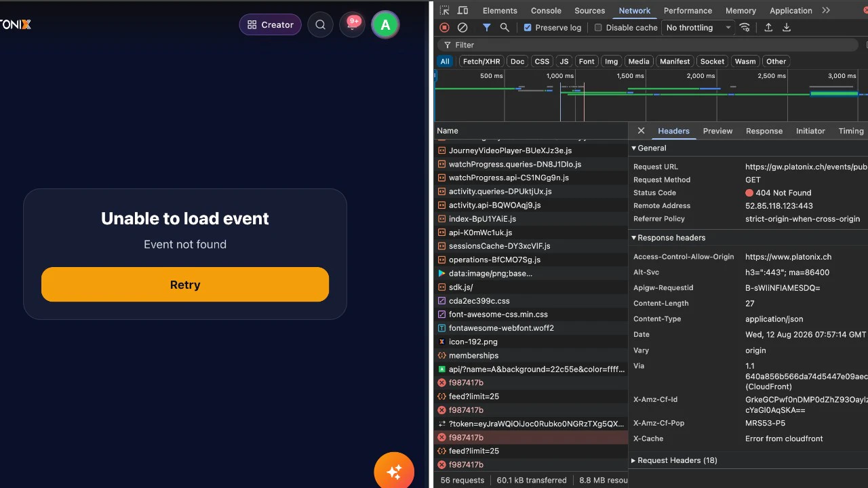Stop recording the network log
This screenshot has height=488, width=868.
(444, 28)
